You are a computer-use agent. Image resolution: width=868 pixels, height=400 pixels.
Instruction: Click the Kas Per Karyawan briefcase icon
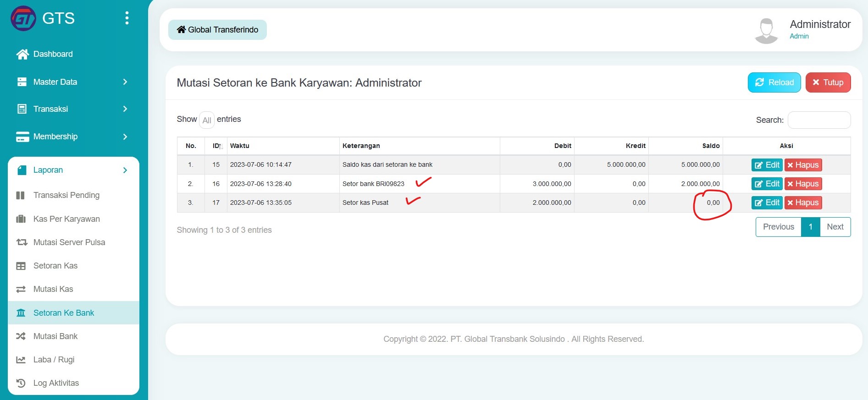pyautogui.click(x=21, y=219)
